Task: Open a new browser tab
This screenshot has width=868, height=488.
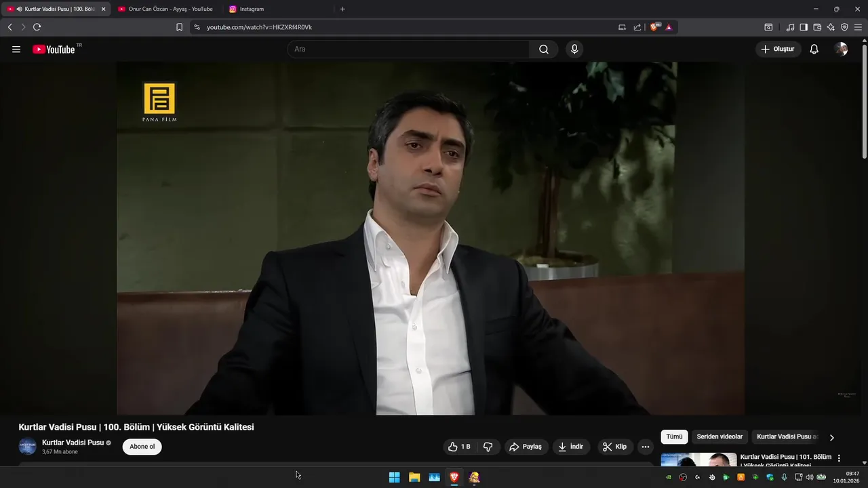Action: [x=342, y=9]
